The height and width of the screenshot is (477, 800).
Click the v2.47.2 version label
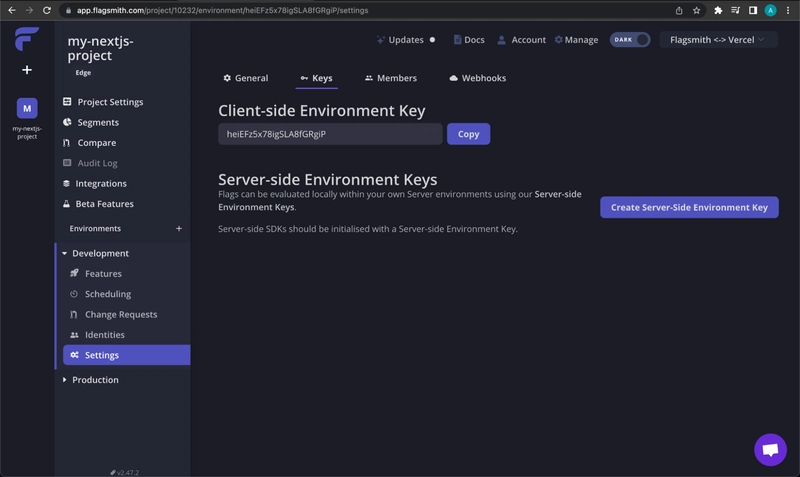[x=124, y=472]
